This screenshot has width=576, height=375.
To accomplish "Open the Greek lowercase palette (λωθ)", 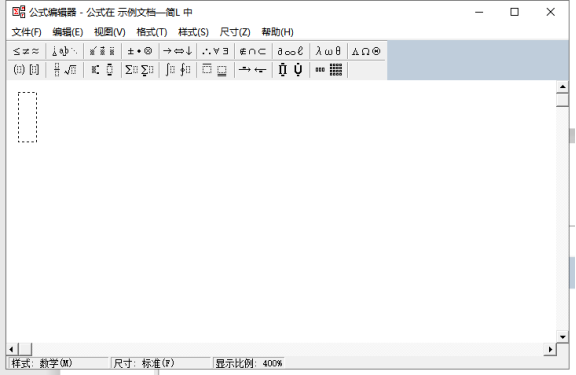I will [x=328, y=51].
